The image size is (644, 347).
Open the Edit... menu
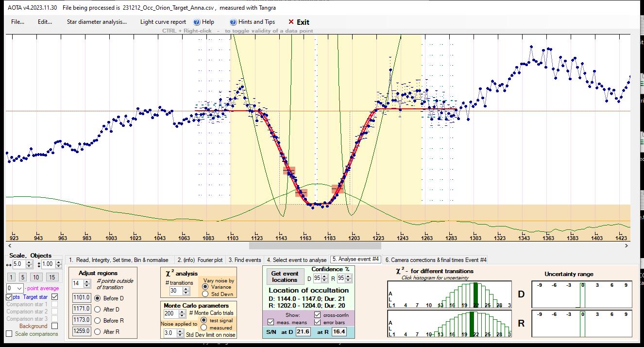[45, 22]
